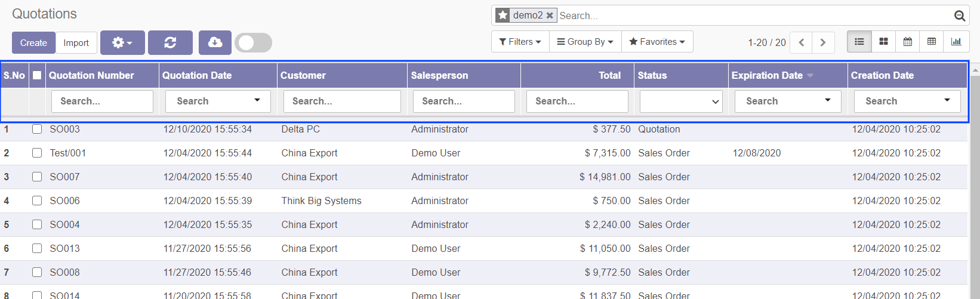Check the select-all header checkbox
The height and width of the screenshot is (299, 980).
coord(37,75)
